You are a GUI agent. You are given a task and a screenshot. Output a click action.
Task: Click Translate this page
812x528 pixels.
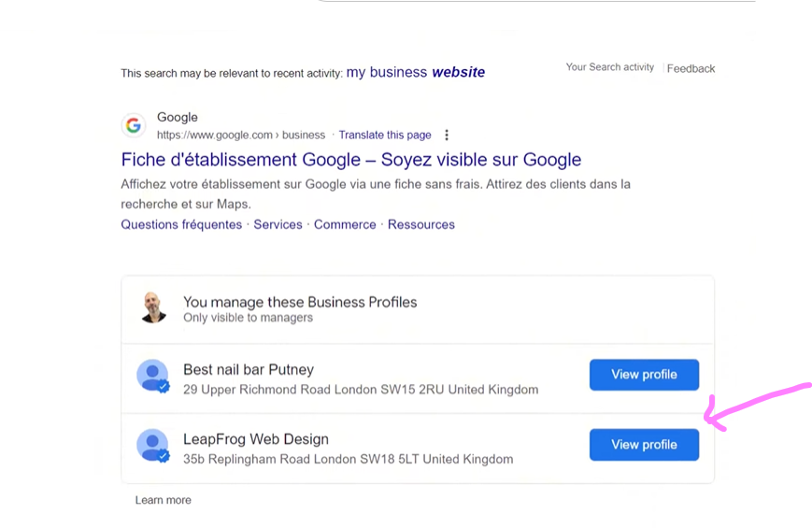385,135
